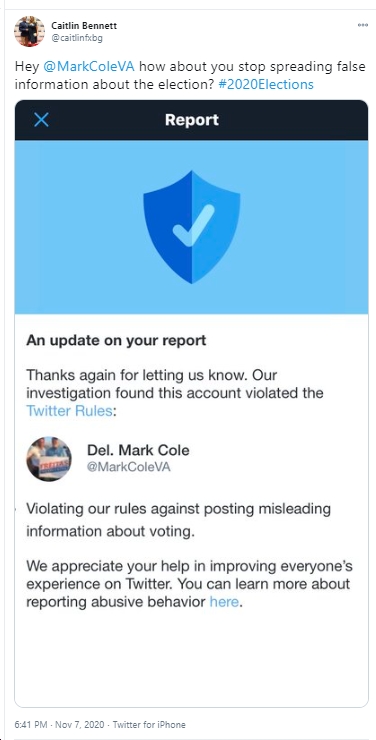Open the tweet's three-dot more options menu

(x=362, y=25)
